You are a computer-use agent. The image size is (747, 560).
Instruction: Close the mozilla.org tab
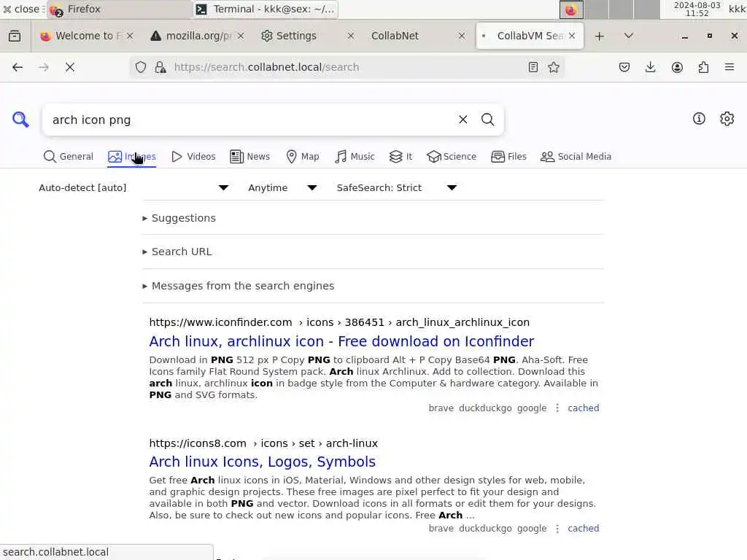coord(241,36)
